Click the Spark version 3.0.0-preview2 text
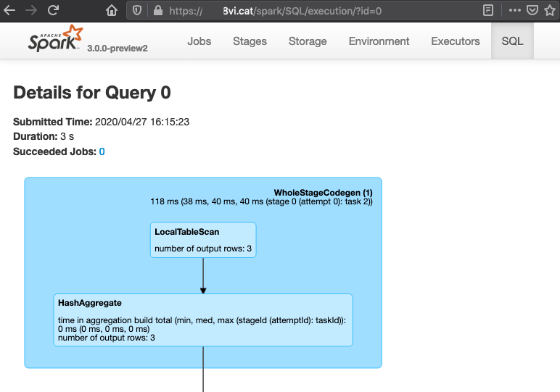 pos(118,48)
